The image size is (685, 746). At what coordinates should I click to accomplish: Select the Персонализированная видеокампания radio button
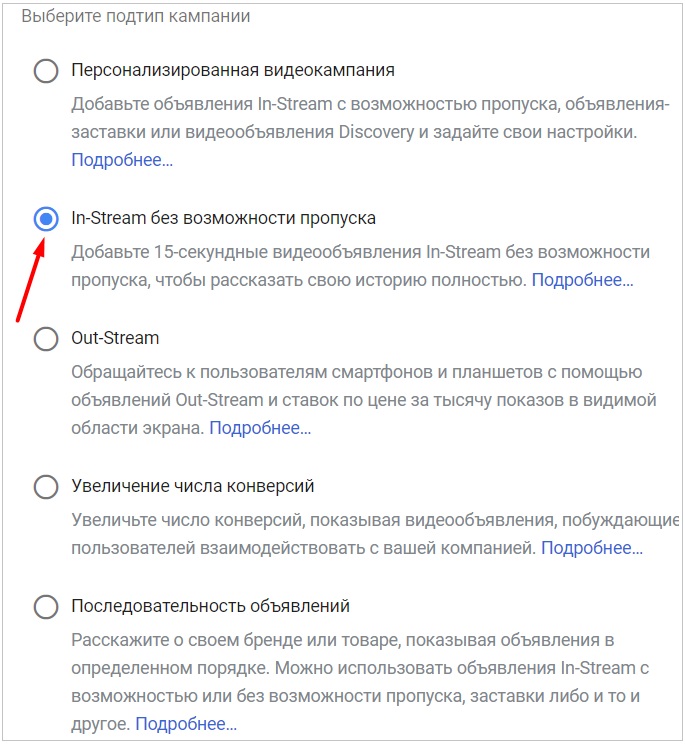[46, 71]
